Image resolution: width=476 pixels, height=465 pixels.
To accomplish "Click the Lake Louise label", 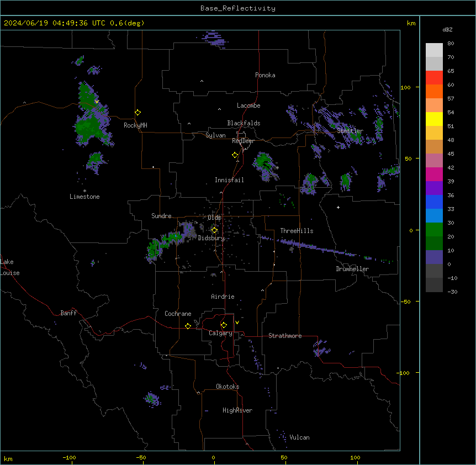I will coord(10,267).
